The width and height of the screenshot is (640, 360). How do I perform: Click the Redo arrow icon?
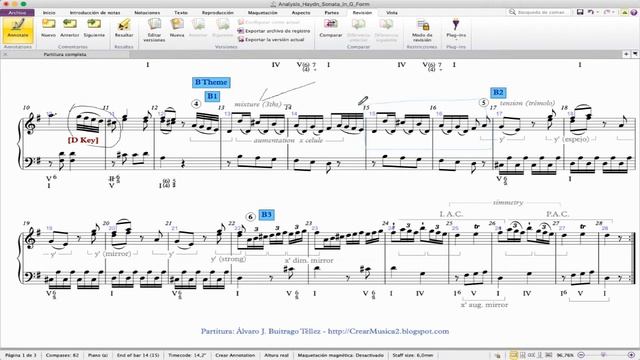pyautogui.click(x=607, y=12)
